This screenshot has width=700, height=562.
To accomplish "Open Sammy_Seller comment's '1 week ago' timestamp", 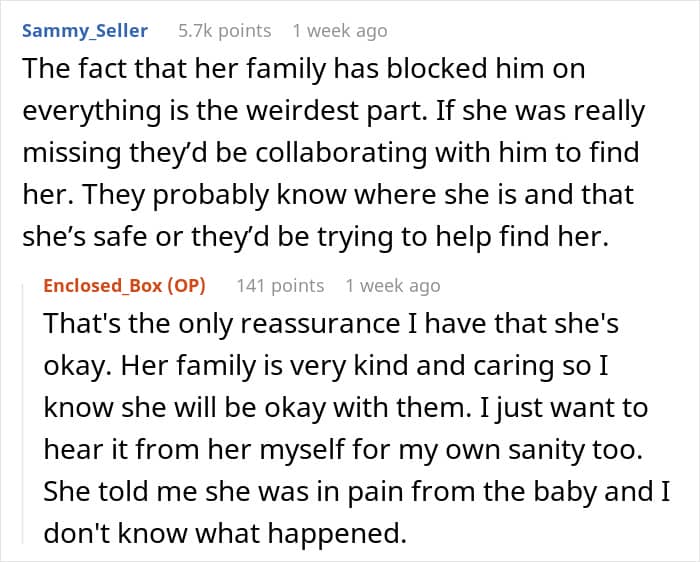I will tap(340, 31).
